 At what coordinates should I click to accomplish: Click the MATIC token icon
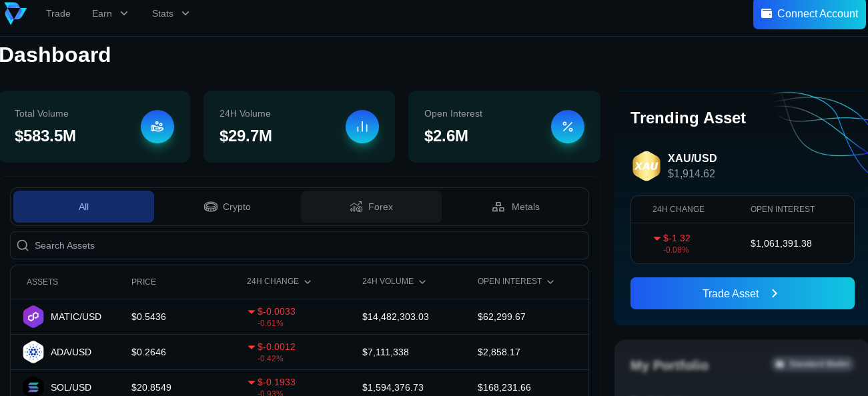[x=33, y=317]
